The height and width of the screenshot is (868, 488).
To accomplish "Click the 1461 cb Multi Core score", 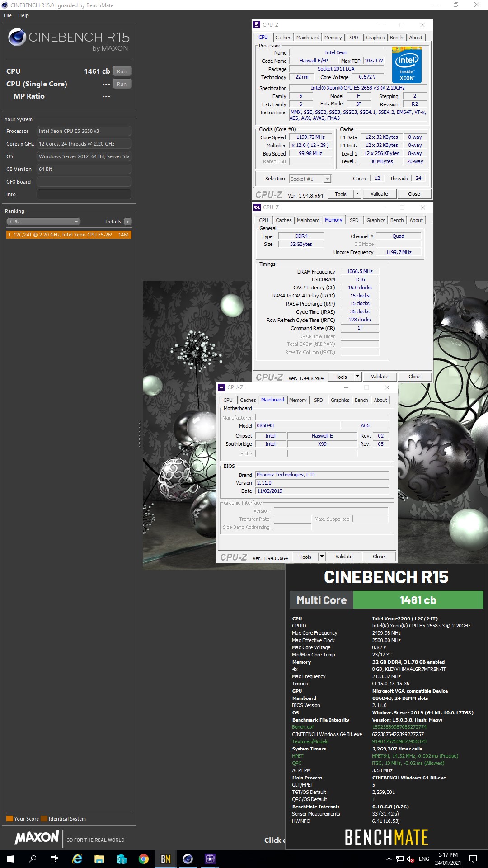I will coord(418,600).
